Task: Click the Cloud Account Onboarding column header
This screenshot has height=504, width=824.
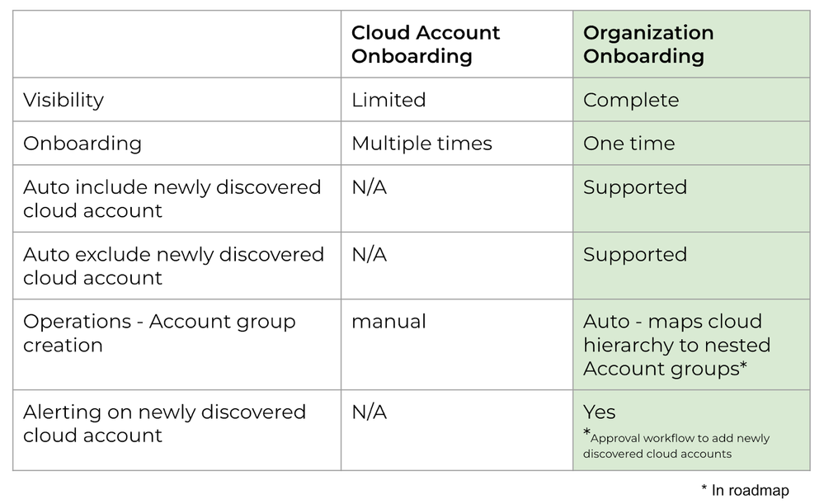Action: (426, 45)
